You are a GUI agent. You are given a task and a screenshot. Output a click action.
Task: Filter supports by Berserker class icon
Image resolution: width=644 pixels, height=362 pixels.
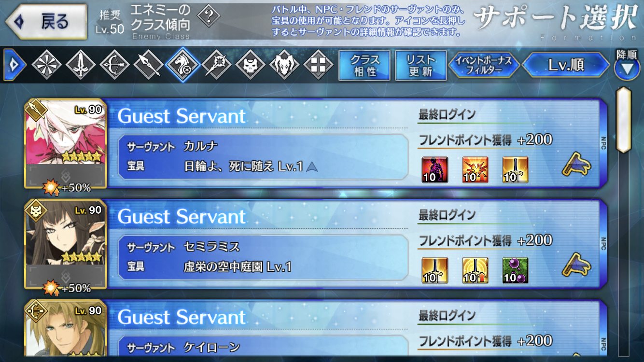(284, 65)
